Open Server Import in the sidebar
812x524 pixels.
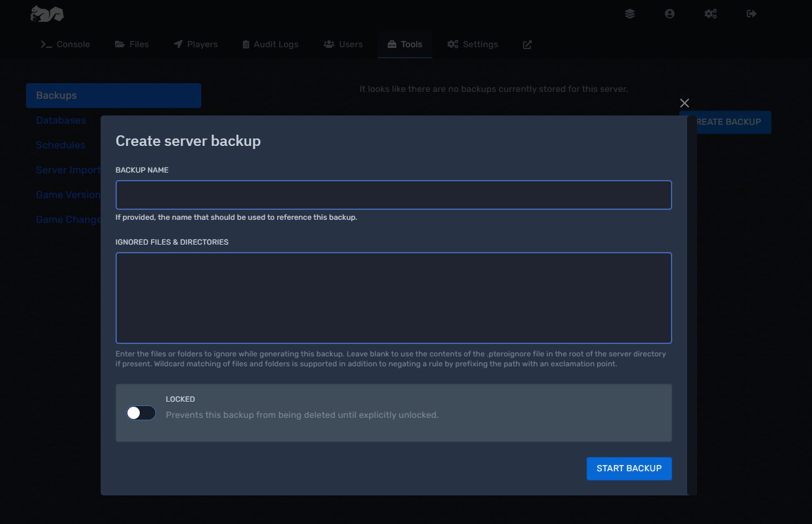tap(68, 170)
